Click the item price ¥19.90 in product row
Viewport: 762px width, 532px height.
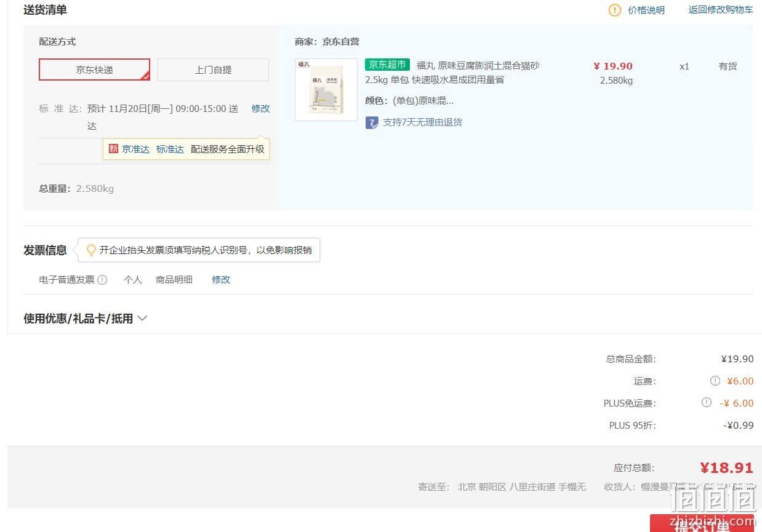(613, 66)
